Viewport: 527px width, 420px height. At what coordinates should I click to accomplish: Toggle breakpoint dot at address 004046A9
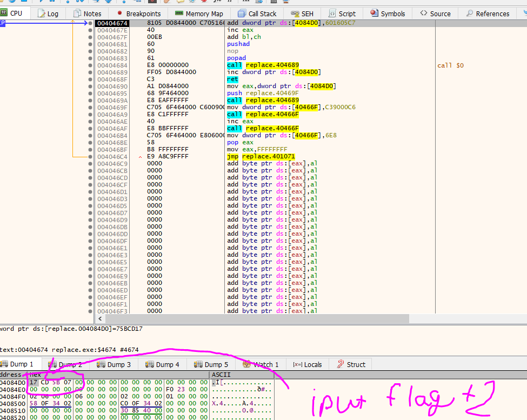pos(90,115)
